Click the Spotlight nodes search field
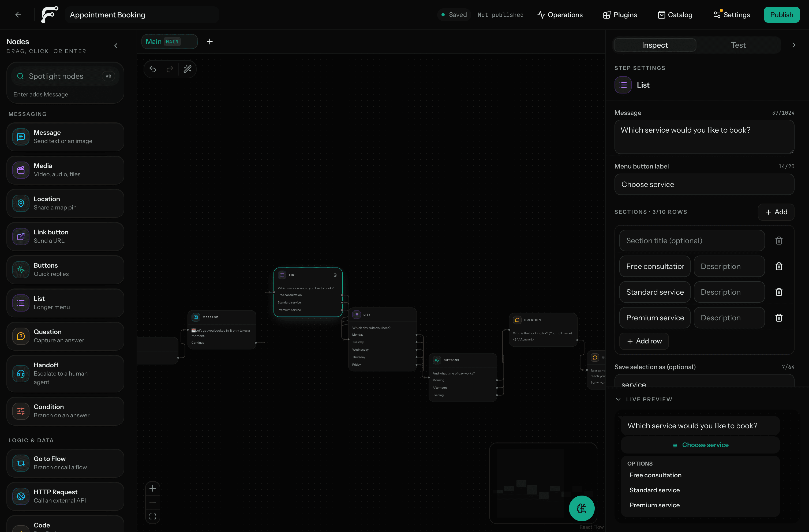 [65, 76]
